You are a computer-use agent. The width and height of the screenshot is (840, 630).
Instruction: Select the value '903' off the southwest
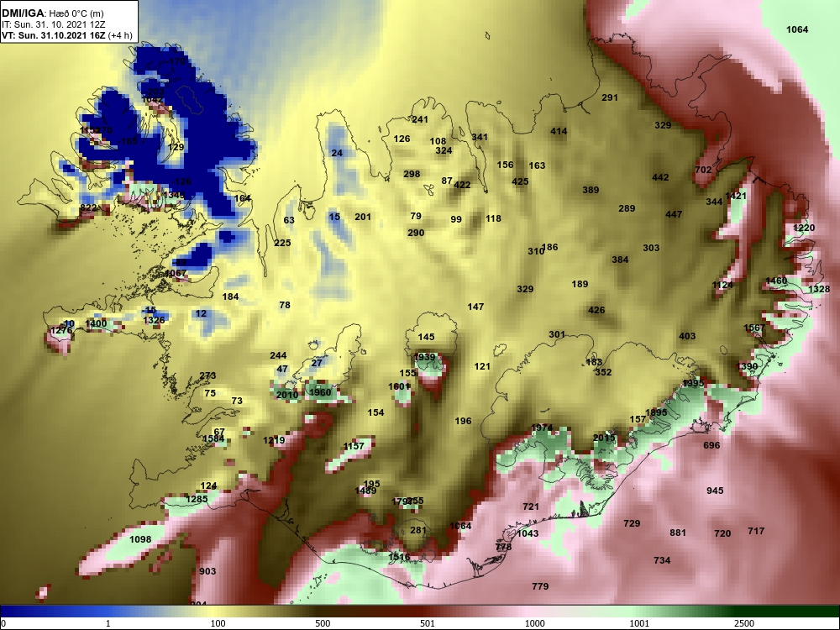207,571
